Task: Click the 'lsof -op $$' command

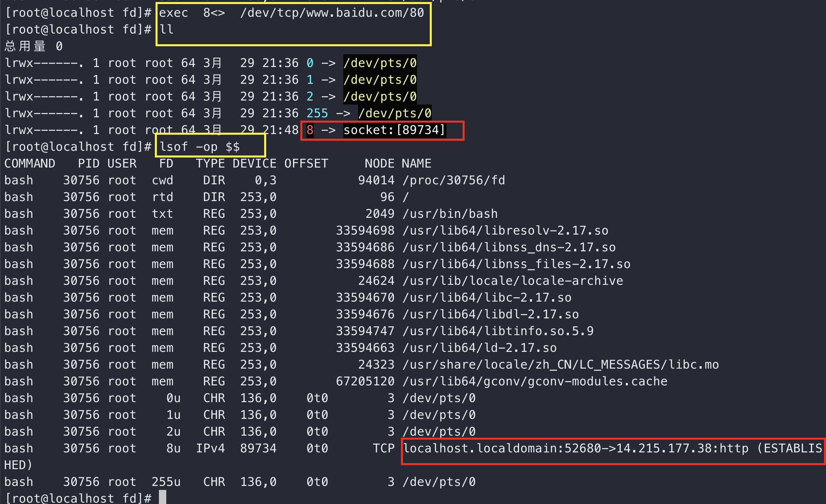Action: pos(200,147)
